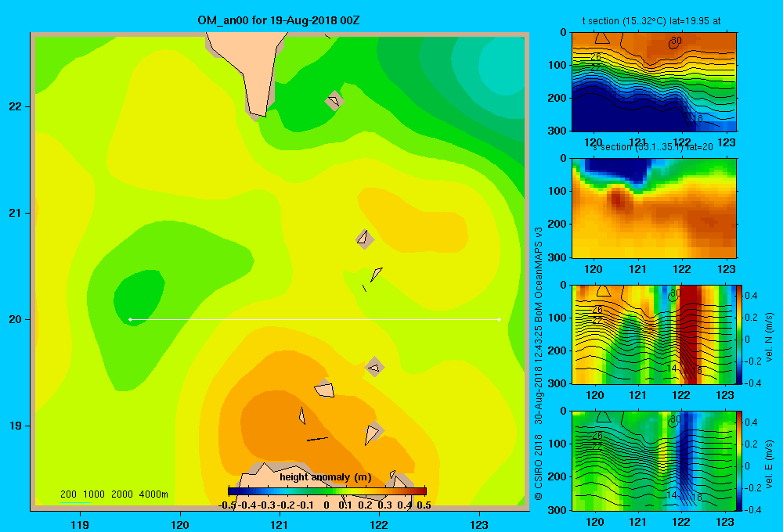Screen dimensions: 783x532
Task: Click latitude label 22 on main map
Action: (16, 107)
